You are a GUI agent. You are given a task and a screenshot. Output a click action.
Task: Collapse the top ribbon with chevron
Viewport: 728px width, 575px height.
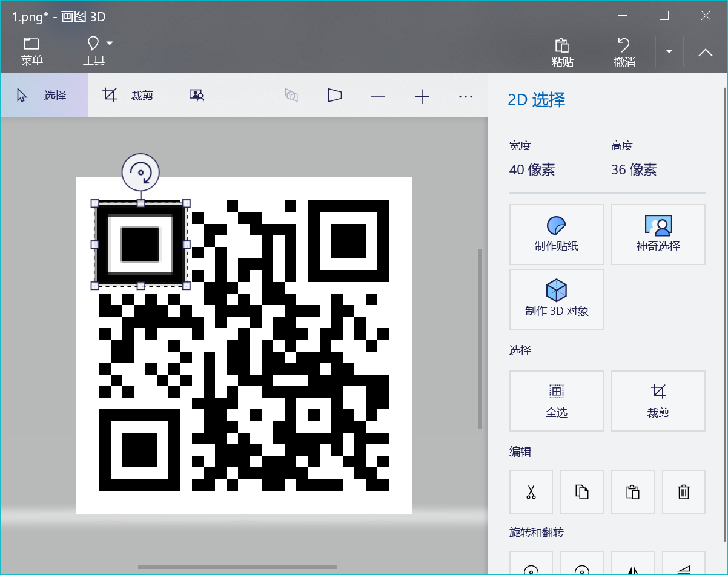tap(705, 53)
